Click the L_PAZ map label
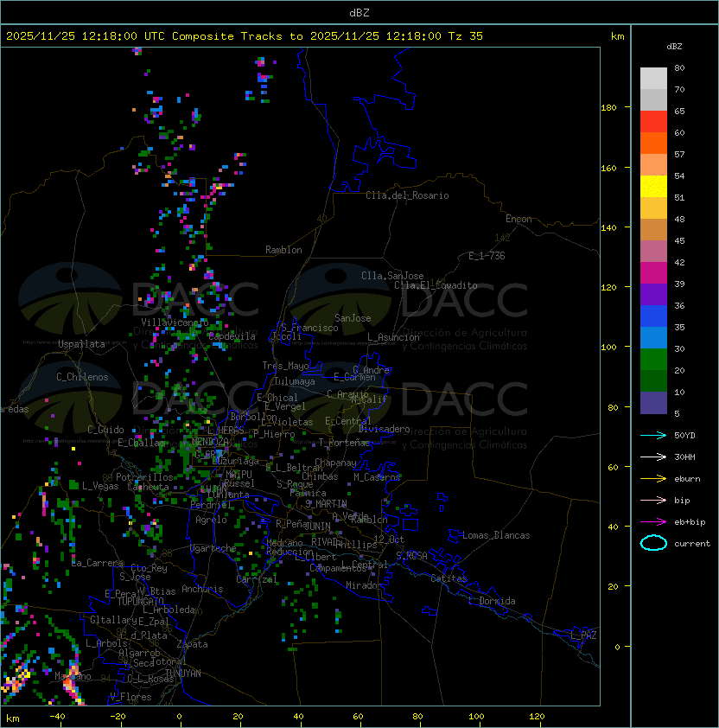719x728 pixels. [583, 635]
